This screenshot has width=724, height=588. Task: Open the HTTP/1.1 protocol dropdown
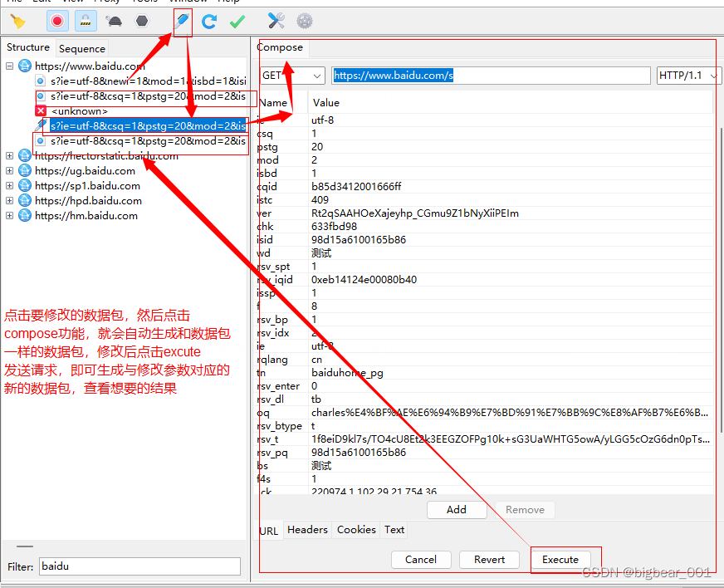689,76
